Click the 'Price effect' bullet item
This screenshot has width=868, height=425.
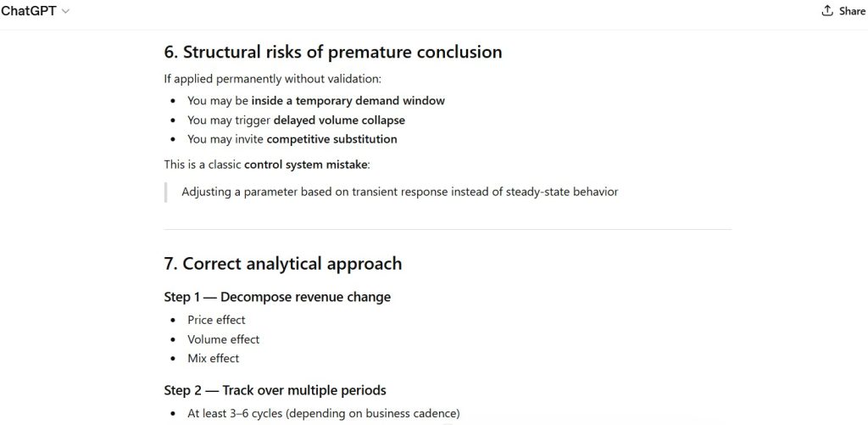(x=216, y=320)
